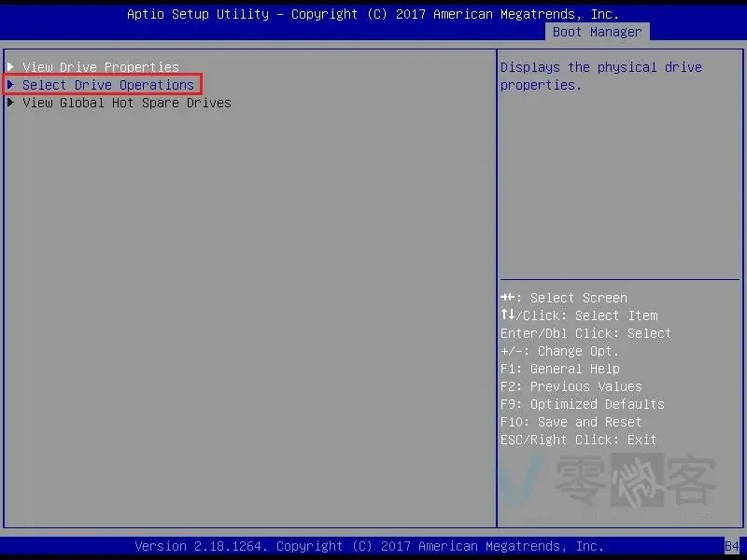Click the Enter/Dbl Click: Select hint
747x560 pixels.
click(x=585, y=333)
